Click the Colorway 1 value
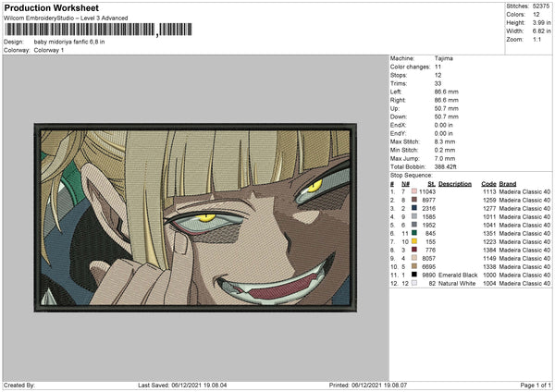 click(49, 50)
